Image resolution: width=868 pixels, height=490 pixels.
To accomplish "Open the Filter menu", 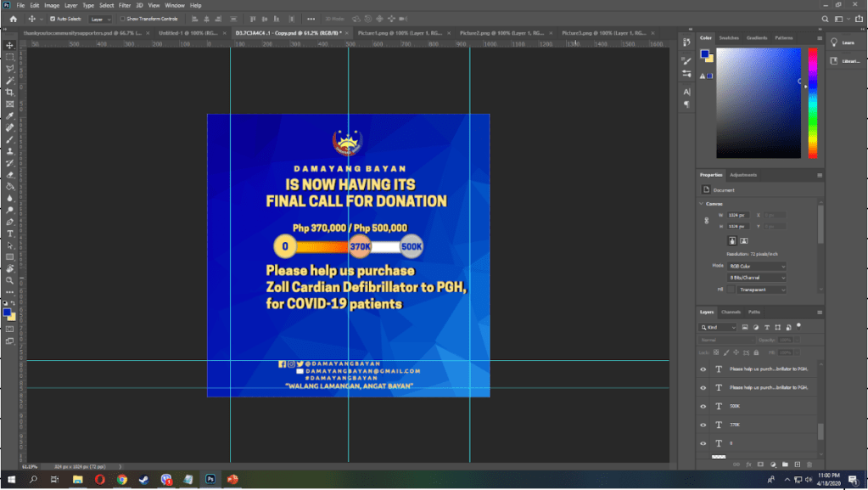I will pyautogui.click(x=125, y=5).
